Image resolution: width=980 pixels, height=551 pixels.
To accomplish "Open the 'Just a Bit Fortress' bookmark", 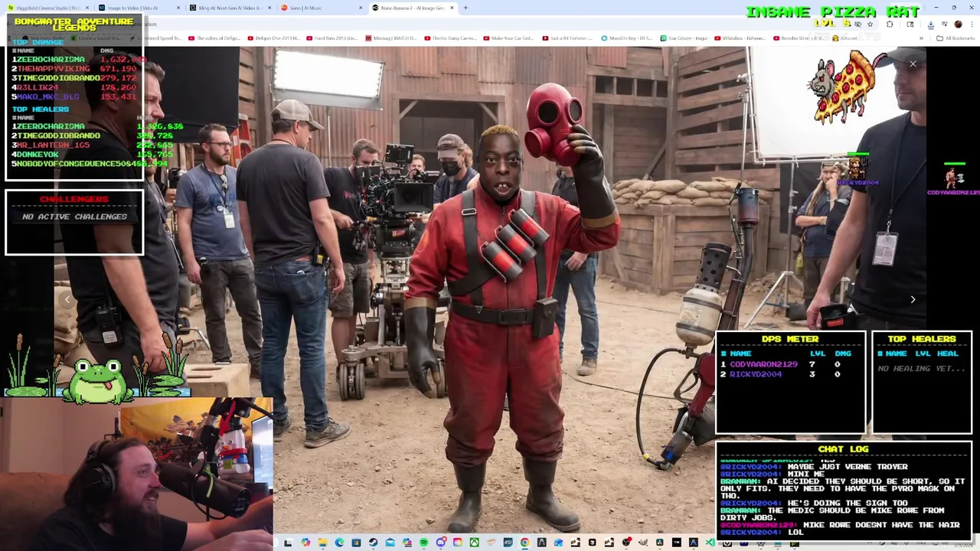I will coord(567,37).
